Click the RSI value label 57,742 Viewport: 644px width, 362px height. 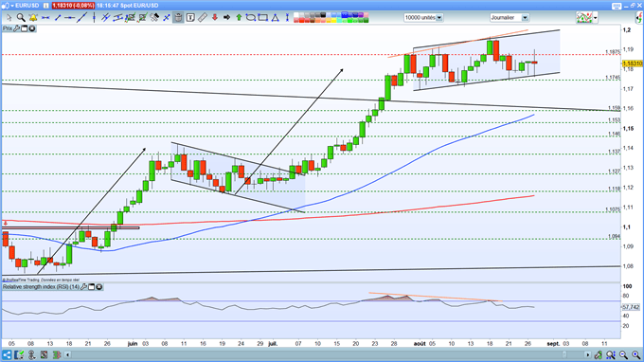click(631, 307)
